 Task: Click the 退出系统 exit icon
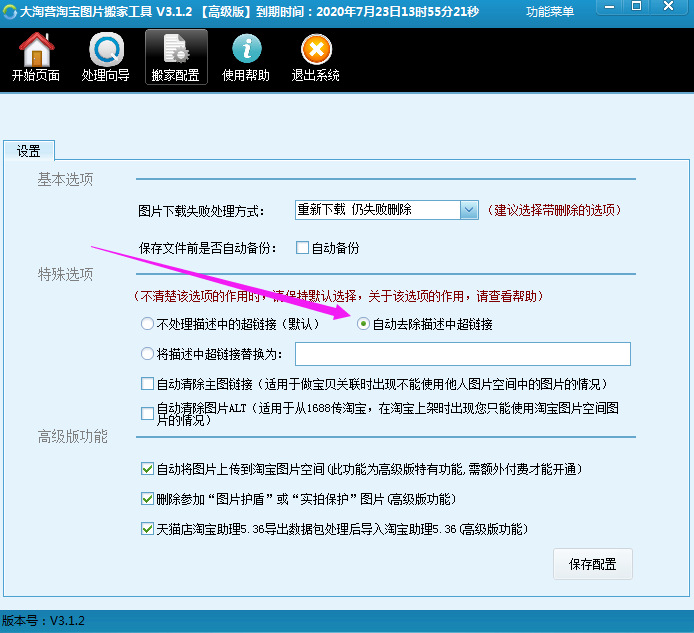(x=316, y=57)
